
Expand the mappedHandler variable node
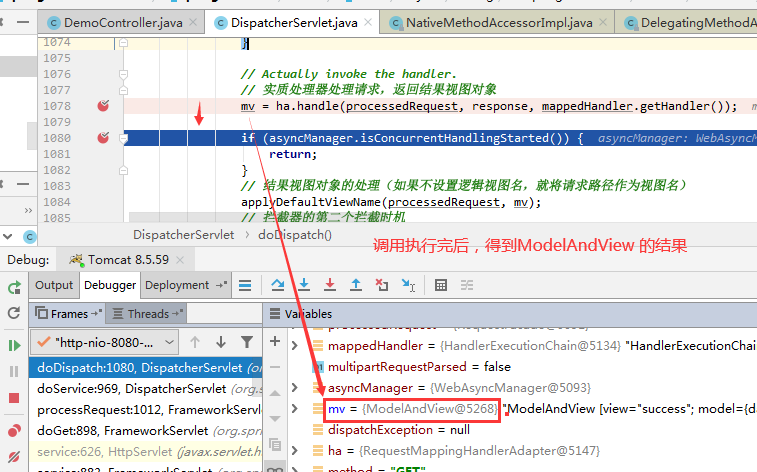click(294, 346)
